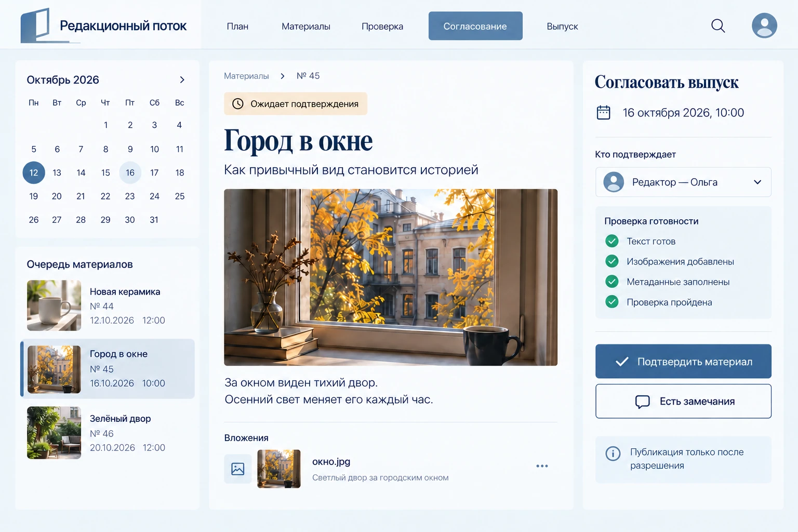Image resolution: width=798 pixels, height=532 pixels.
Task: Click Есть замечания button
Action: [x=683, y=401]
